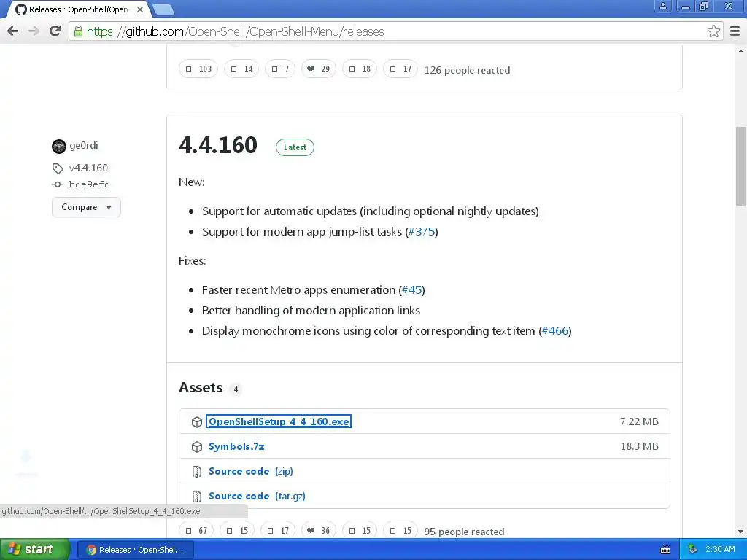747x560 pixels.
Task: Click the green padlock security icon
Action: [x=78, y=31]
